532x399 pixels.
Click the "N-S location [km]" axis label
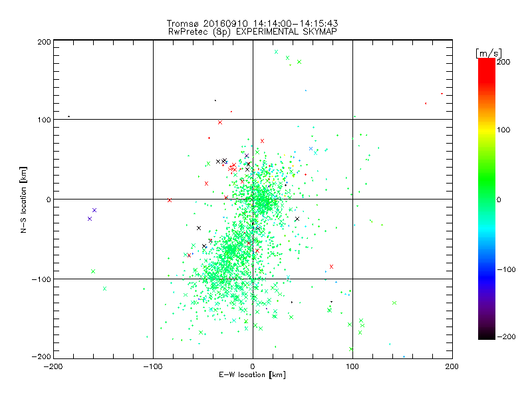[x=23, y=199]
